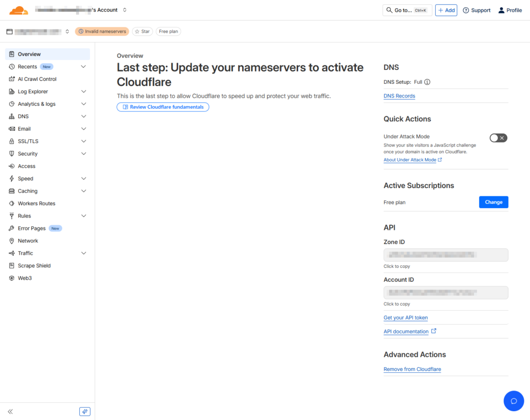This screenshot has height=420, width=530.
Task: Select Scrape Shield from sidebar
Action: pos(34,266)
